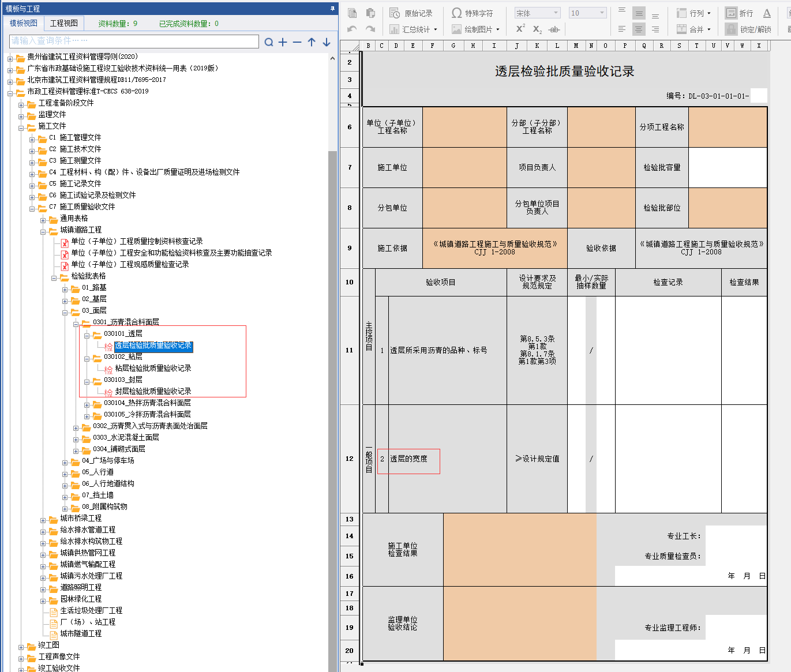Click column header G in the spreadsheet
The width and height of the screenshot is (791, 672).
click(x=453, y=46)
